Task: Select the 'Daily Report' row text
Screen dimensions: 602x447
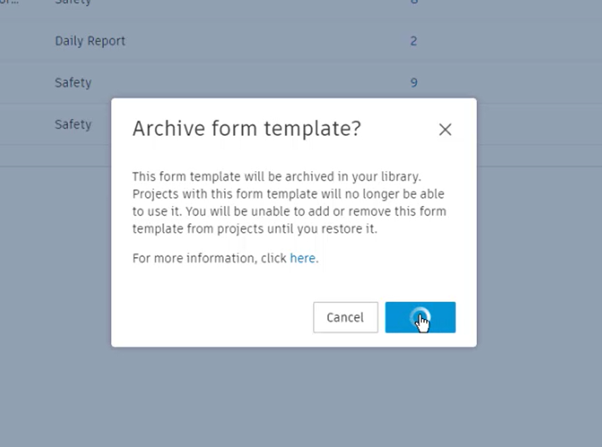Action: 90,41
